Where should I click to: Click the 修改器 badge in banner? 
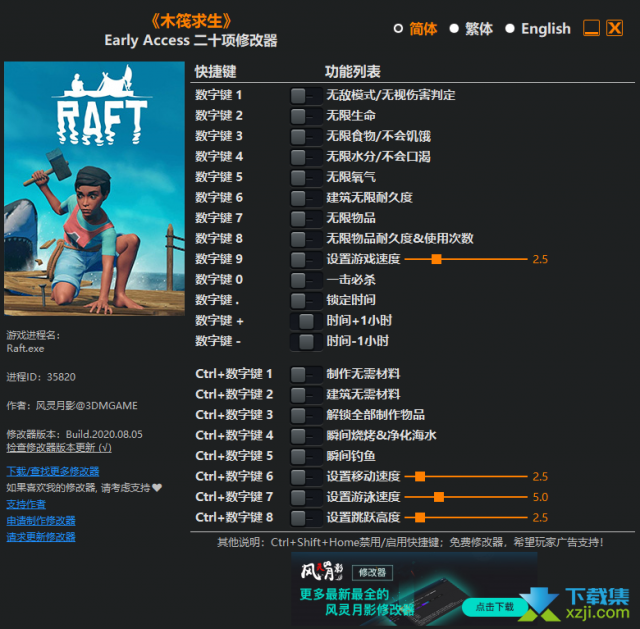pos(372,573)
